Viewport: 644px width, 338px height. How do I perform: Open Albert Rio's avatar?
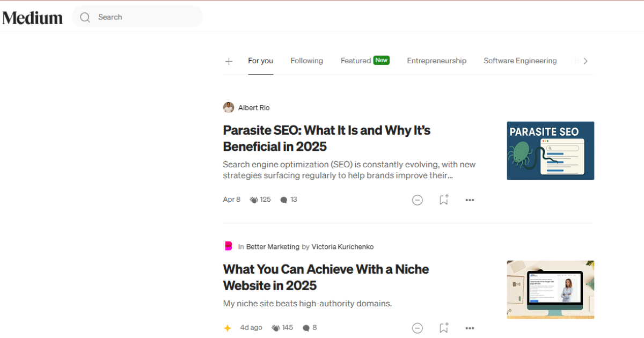point(229,107)
